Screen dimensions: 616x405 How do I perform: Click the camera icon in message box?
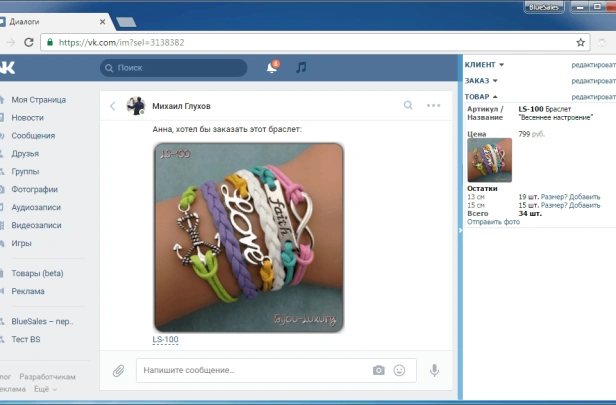tap(378, 370)
